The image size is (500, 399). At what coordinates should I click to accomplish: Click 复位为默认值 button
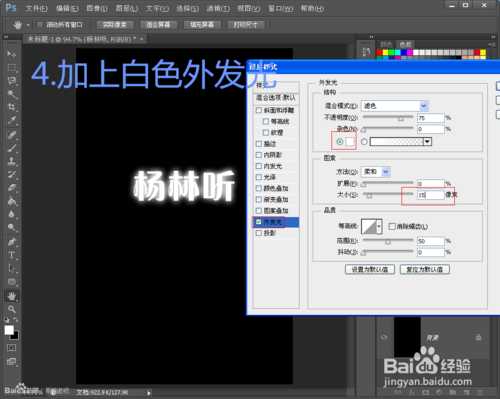pos(424,269)
